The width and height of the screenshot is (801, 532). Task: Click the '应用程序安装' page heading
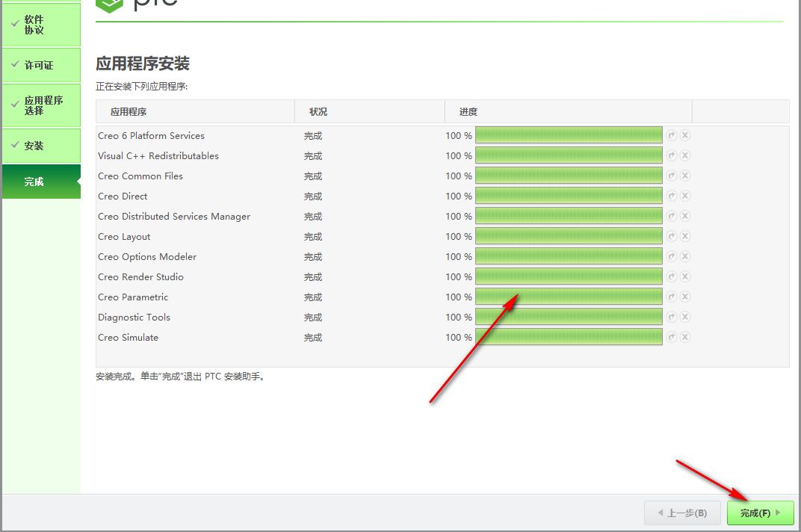pyautogui.click(x=143, y=64)
